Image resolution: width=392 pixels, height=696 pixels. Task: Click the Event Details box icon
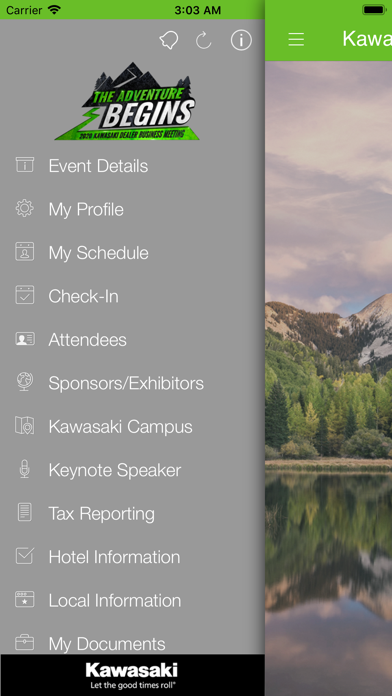point(24,165)
